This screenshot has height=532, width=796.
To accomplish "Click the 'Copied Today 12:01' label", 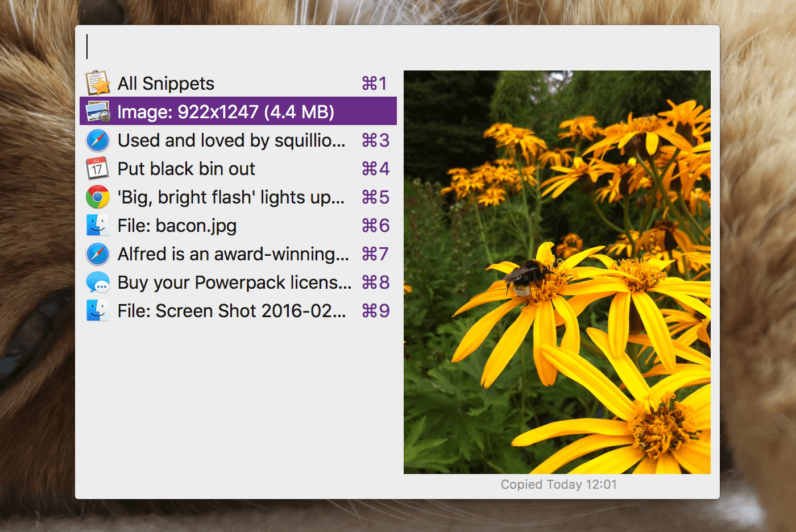I will point(558,484).
